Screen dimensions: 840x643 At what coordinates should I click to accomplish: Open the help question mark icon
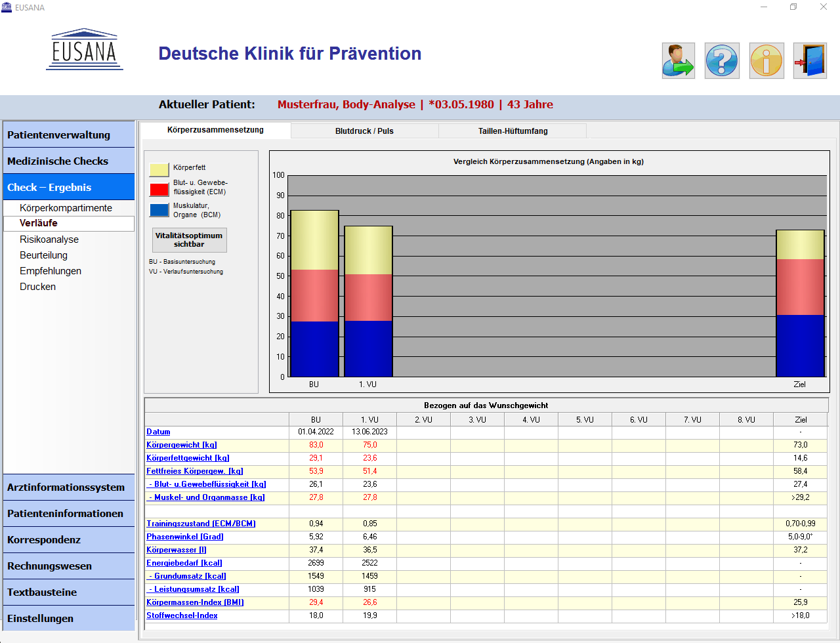(722, 61)
